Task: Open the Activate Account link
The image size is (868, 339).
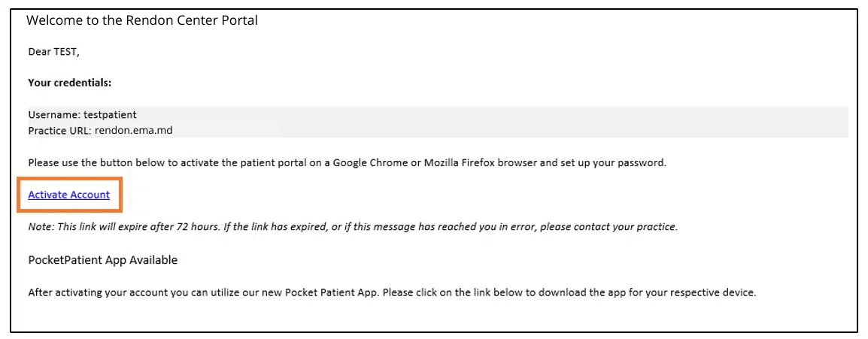Action: tap(68, 195)
